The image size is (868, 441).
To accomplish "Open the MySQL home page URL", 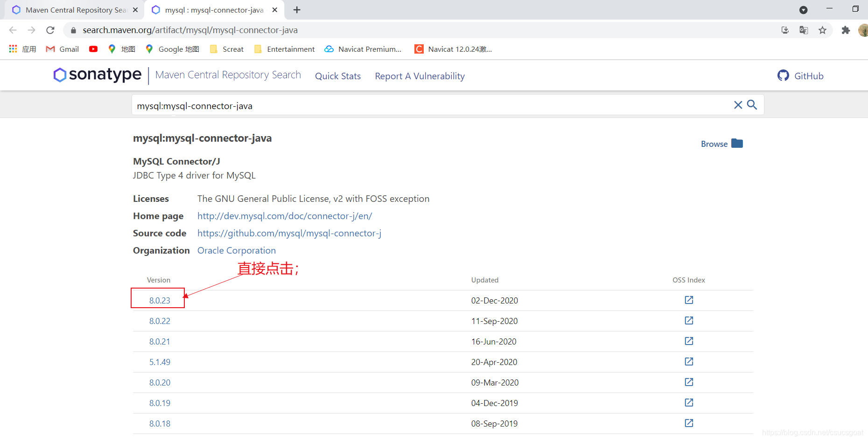I will click(285, 216).
